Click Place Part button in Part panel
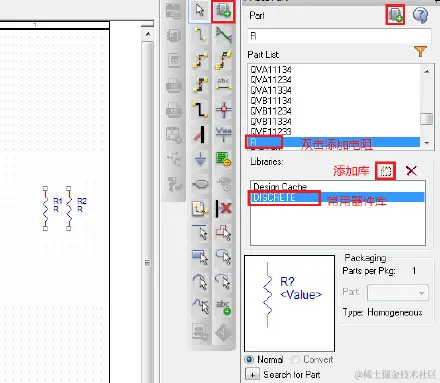This screenshot has width=440, height=383. click(395, 14)
